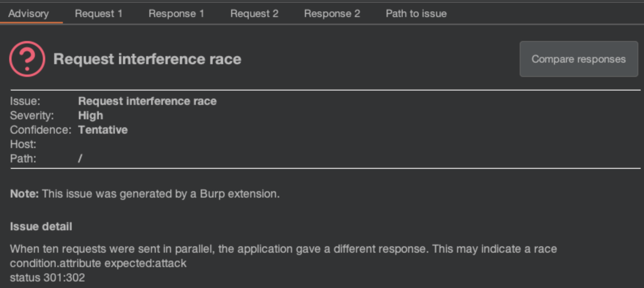Click the Issue detail section heading
Screen dimensions: 644x288
click(41, 227)
